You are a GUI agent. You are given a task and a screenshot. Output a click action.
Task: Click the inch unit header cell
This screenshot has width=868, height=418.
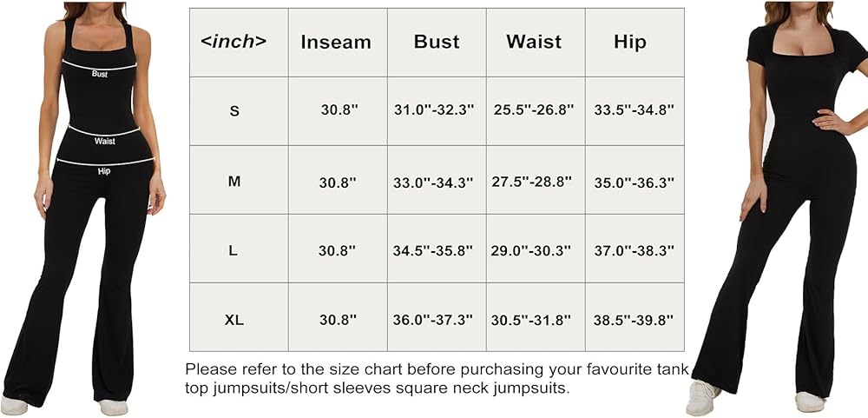[x=233, y=42]
